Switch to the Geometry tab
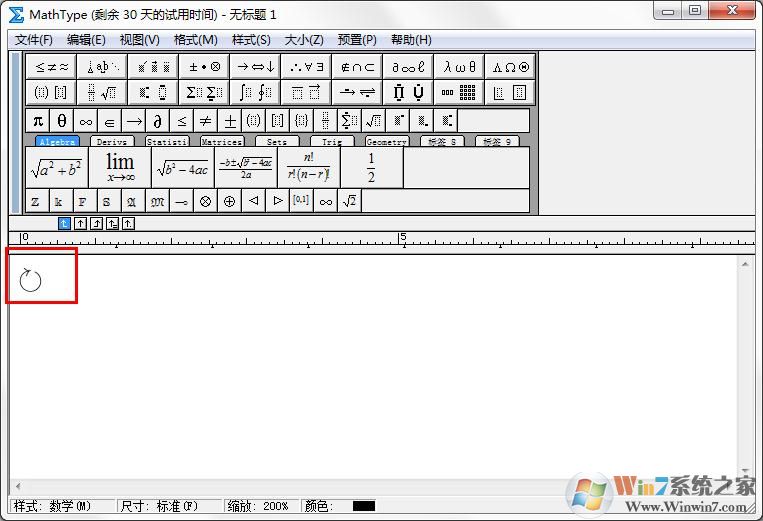 pyautogui.click(x=386, y=142)
